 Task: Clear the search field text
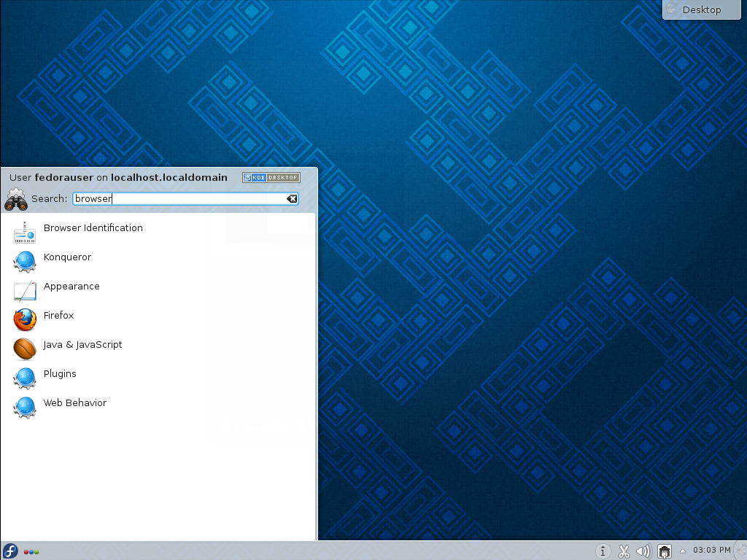[291, 199]
